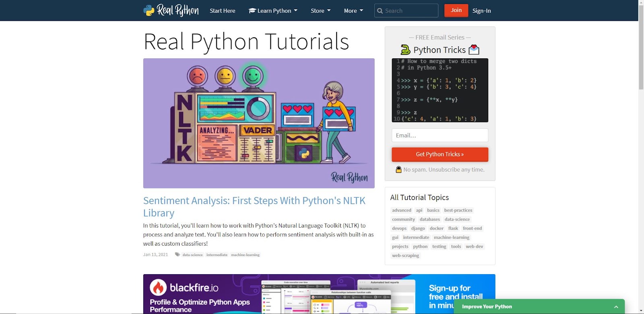Open the databases topic tag
Image resolution: width=644 pixels, height=314 pixels.
click(429, 220)
